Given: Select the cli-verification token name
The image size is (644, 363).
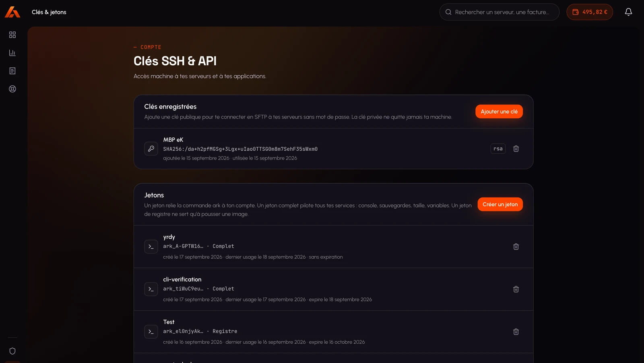Looking at the screenshot, I should 182,279.
